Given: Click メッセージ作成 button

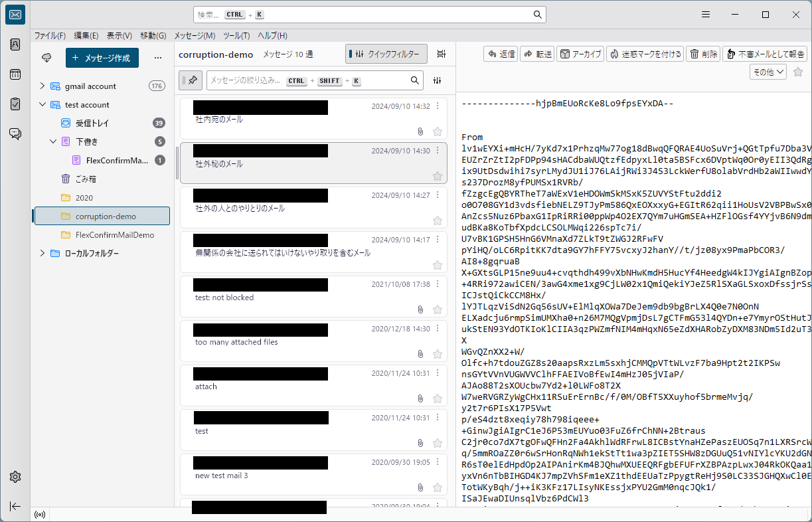Looking at the screenshot, I should [x=102, y=58].
